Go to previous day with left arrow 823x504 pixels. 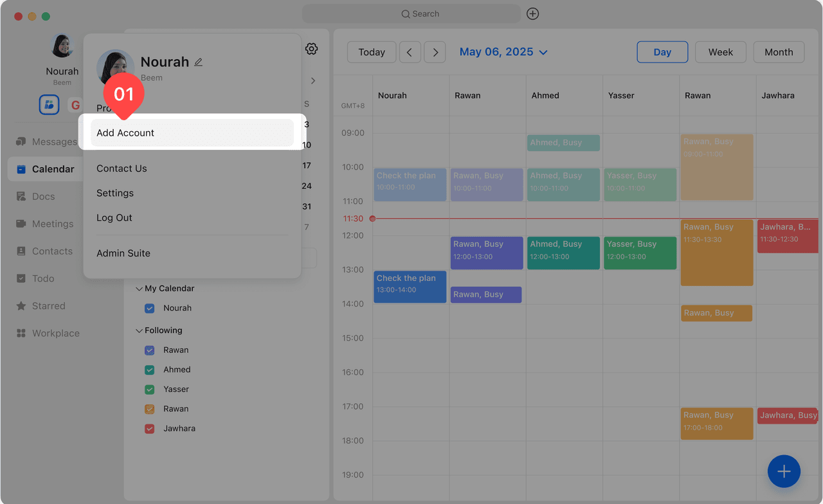pyautogui.click(x=410, y=52)
